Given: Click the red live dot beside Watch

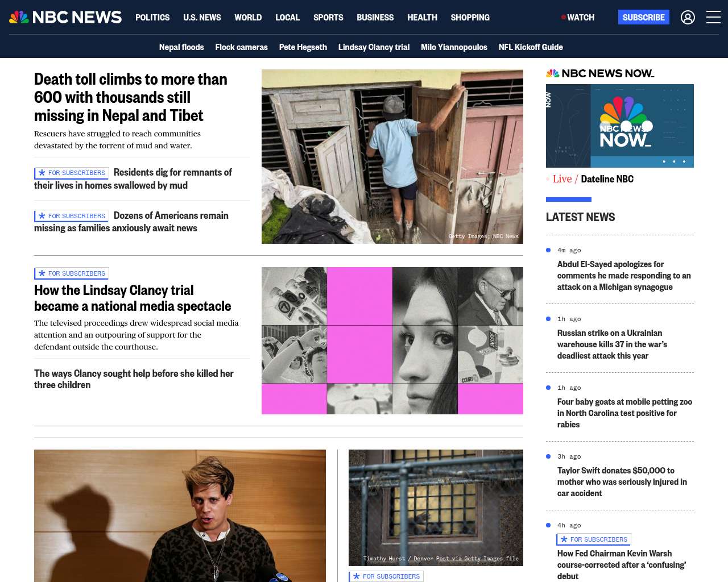Looking at the screenshot, I should coord(563,17).
